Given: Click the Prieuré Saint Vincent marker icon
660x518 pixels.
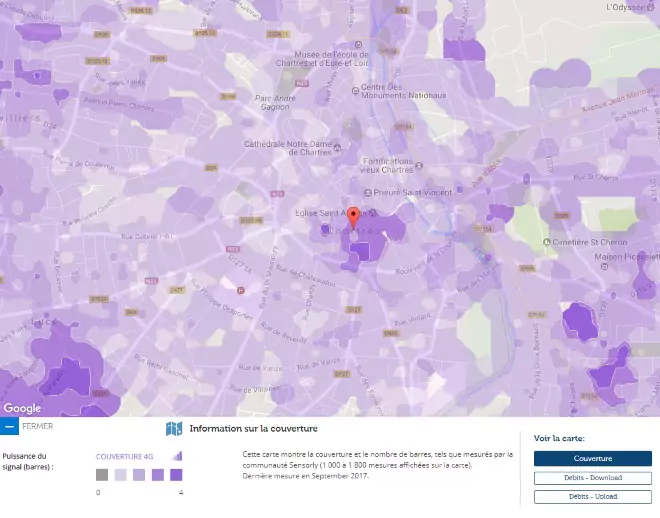Looking at the screenshot, I should pos(367,194).
